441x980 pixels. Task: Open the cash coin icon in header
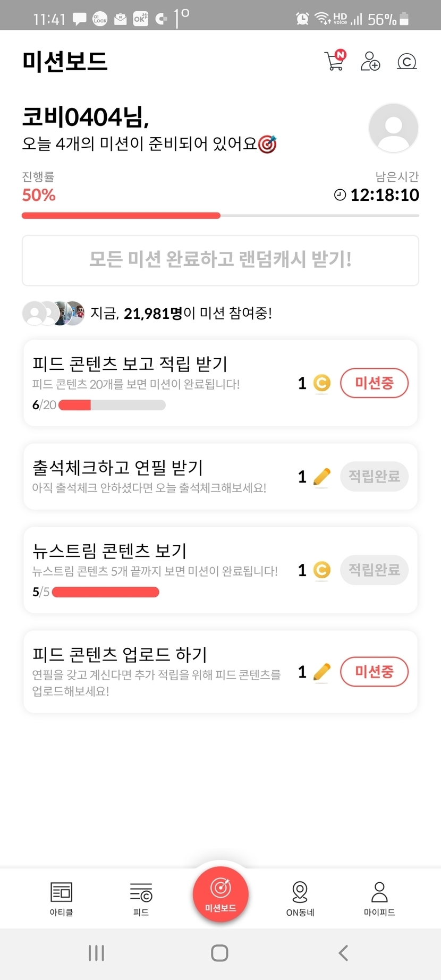click(x=406, y=62)
